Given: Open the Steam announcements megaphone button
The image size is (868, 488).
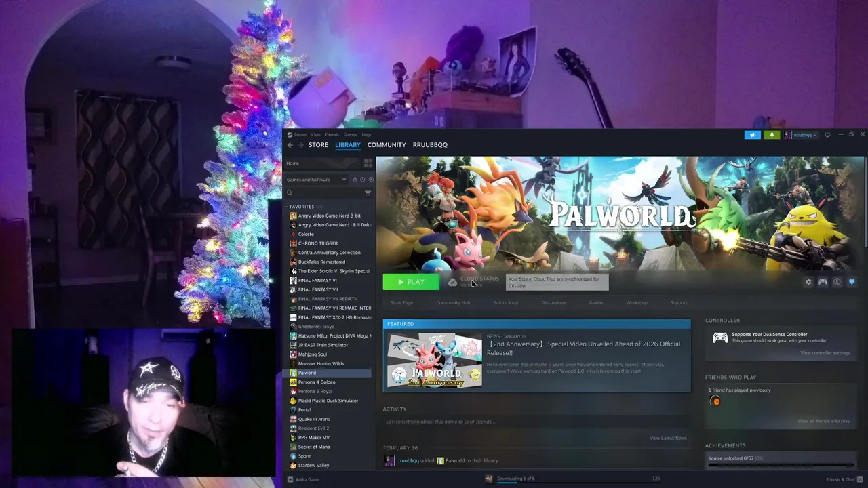Looking at the screenshot, I should pyautogui.click(x=753, y=135).
